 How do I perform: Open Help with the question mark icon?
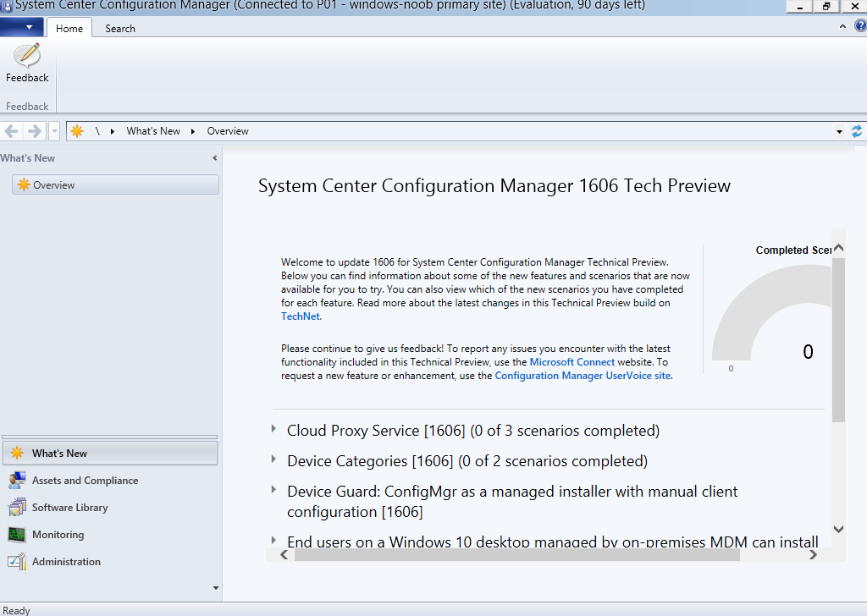click(860, 25)
